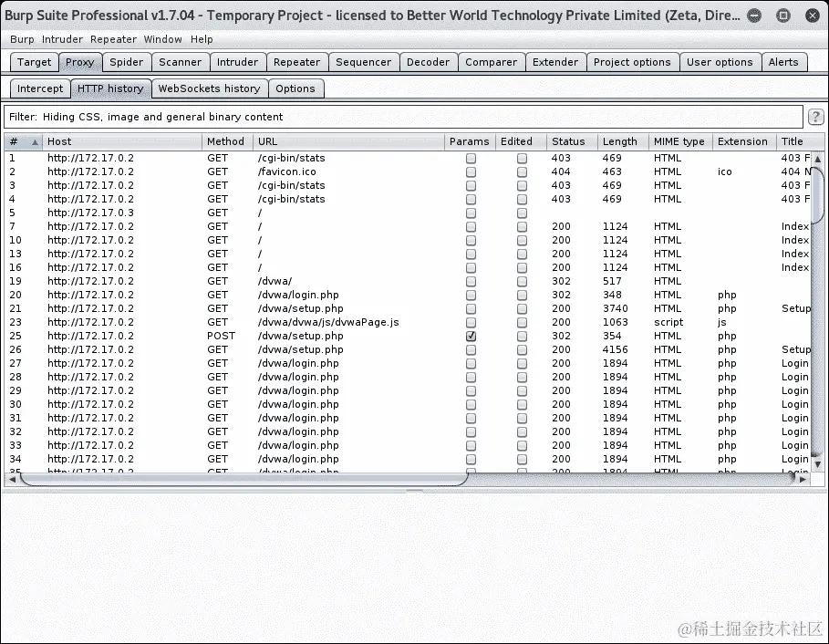Toggle Edited checkbox for row 25
Viewport: 829px width, 644px height.
pyautogui.click(x=522, y=337)
